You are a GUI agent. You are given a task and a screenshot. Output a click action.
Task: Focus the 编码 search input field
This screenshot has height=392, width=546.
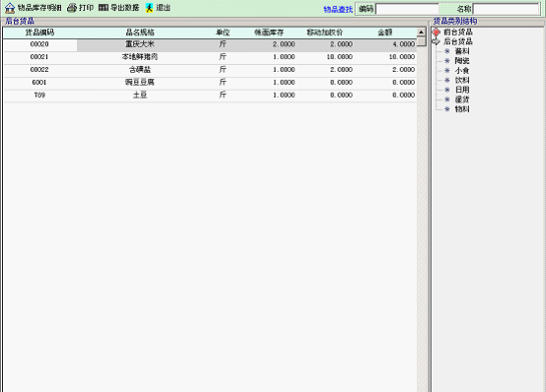(407, 9)
